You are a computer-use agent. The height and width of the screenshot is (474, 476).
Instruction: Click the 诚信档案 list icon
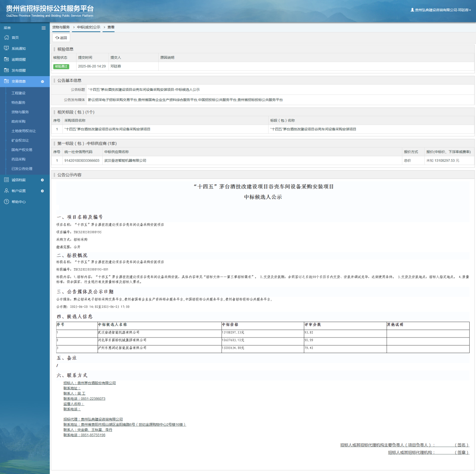(x=6, y=180)
